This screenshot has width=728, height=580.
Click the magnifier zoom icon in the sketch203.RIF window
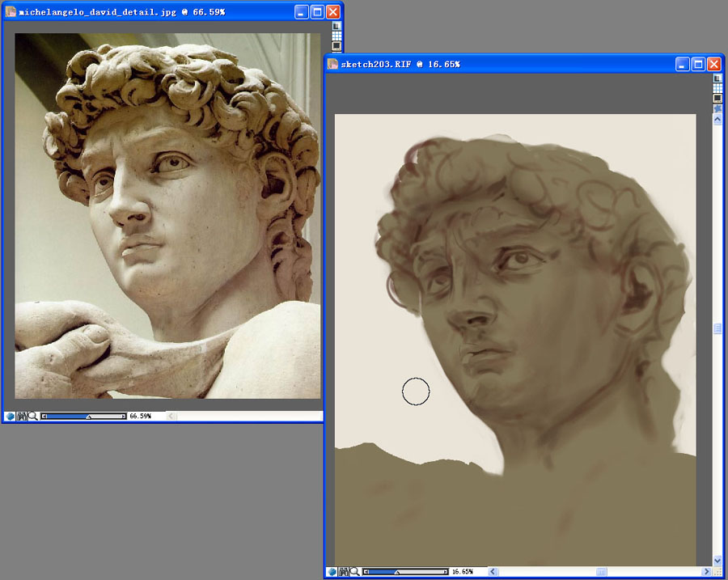(354, 572)
